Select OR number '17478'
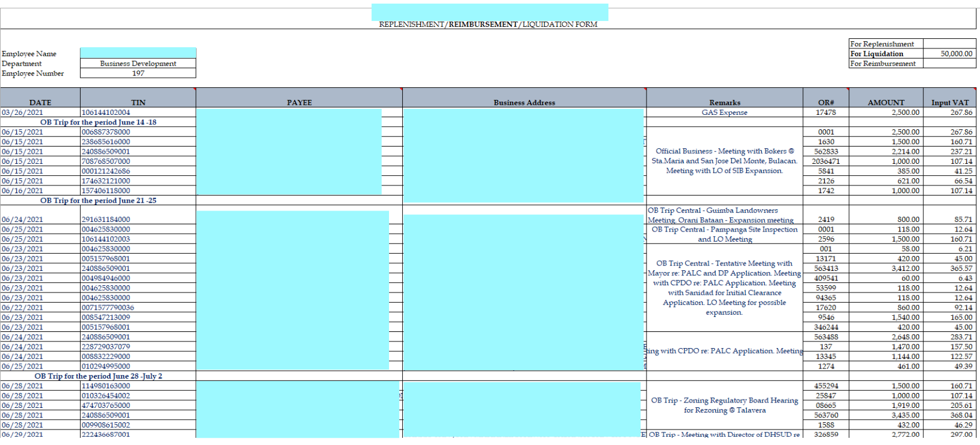 click(826, 112)
